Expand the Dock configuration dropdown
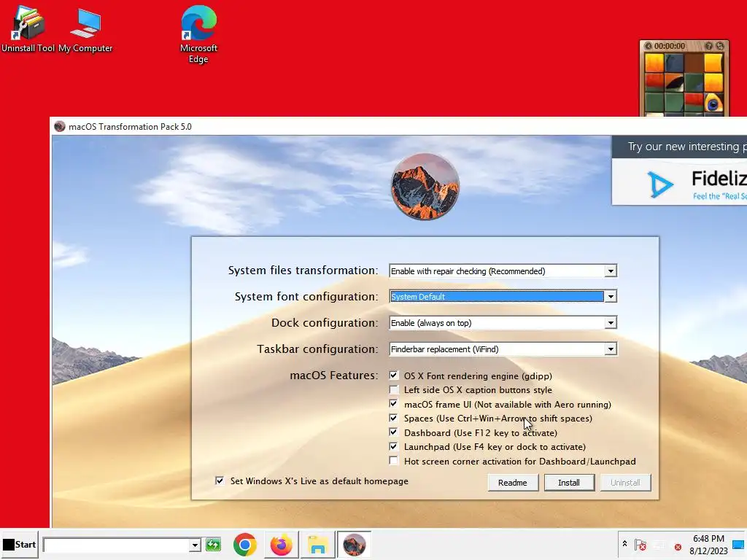Screen dimensions: 747x560 [611, 323]
